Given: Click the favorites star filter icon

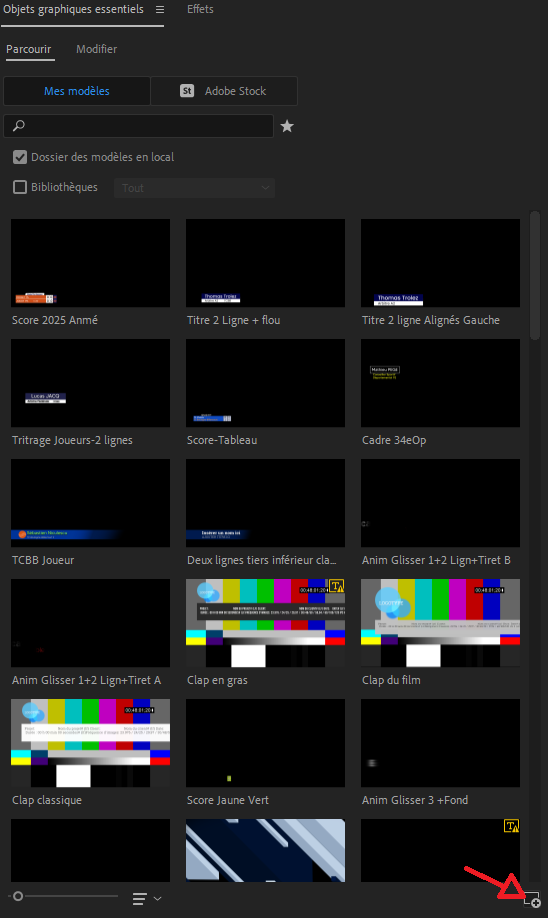Looking at the screenshot, I should coord(287,126).
